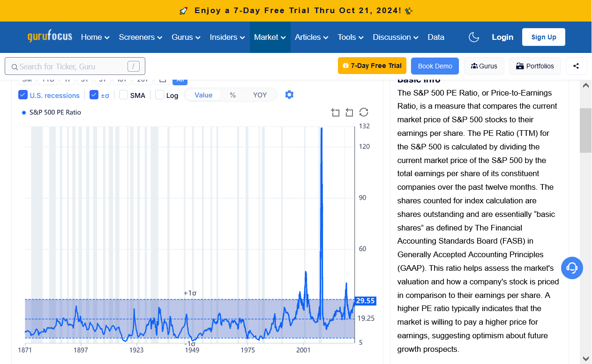The image size is (592, 364).
Task: Click the 1897 x-axis label
Action: [x=81, y=350]
